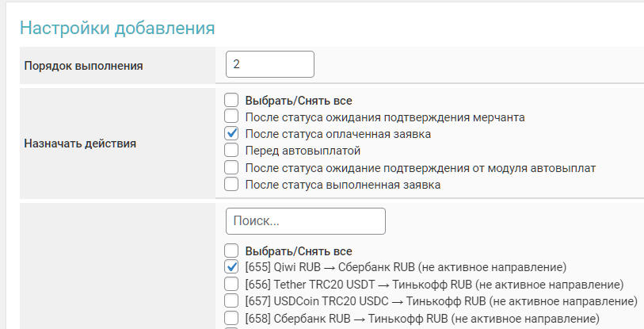
Task: Check the После статуса выполненная заявка checkbox
Action: point(231,184)
